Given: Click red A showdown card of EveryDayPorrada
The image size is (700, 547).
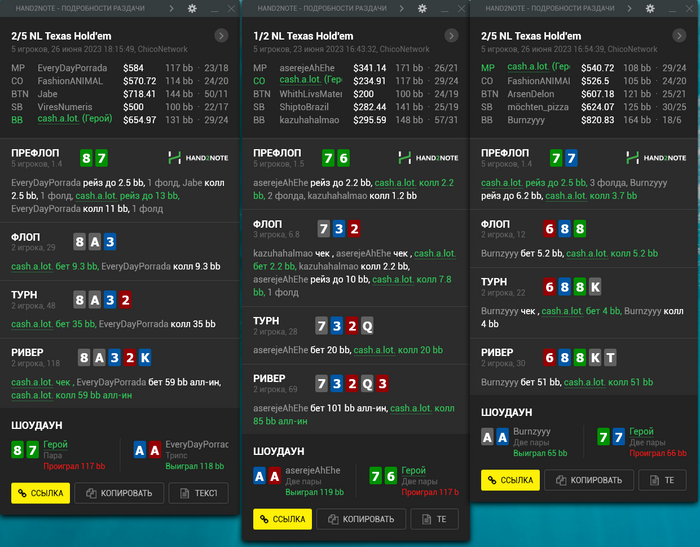Looking at the screenshot, I should pos(155,450).
